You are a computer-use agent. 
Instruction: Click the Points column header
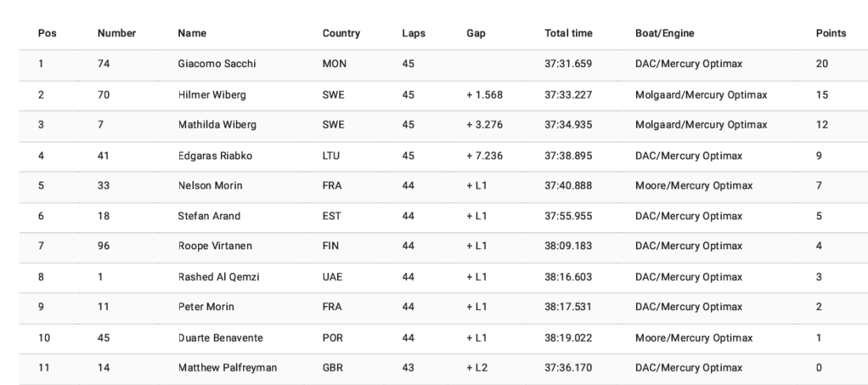tap(831, 34)
